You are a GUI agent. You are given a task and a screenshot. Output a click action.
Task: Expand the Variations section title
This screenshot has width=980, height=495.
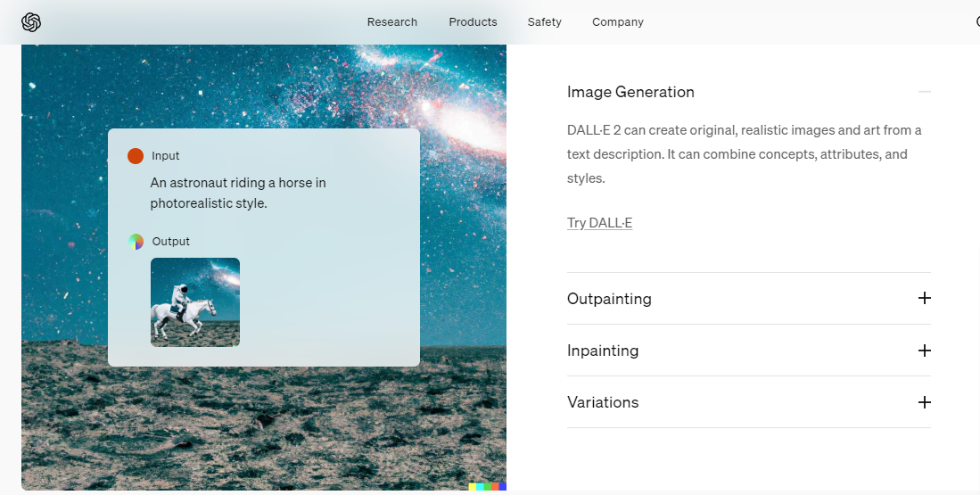pyautogui.click(x=603, y=402)
